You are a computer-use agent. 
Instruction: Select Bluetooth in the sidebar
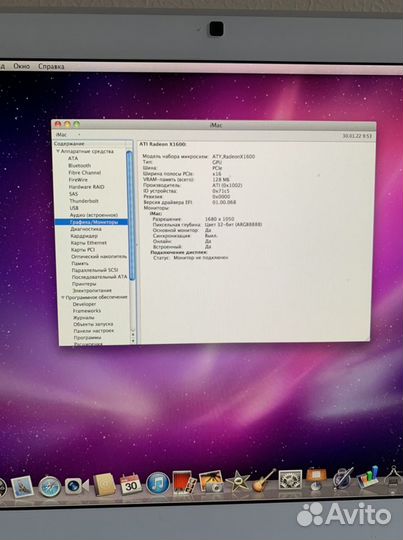tap(80, 165)
